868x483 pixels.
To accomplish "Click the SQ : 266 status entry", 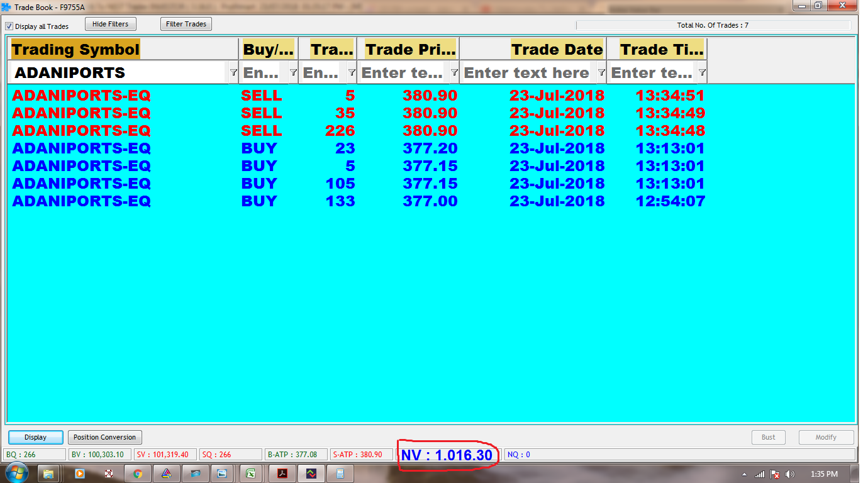I will tap(231, 454).
